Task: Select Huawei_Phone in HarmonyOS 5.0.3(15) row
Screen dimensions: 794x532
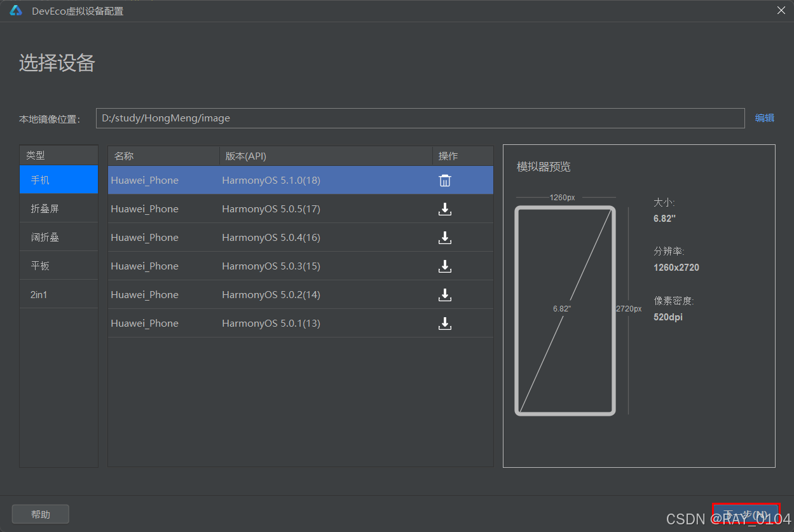Action: pyautogui.click(x=144, y=266)
